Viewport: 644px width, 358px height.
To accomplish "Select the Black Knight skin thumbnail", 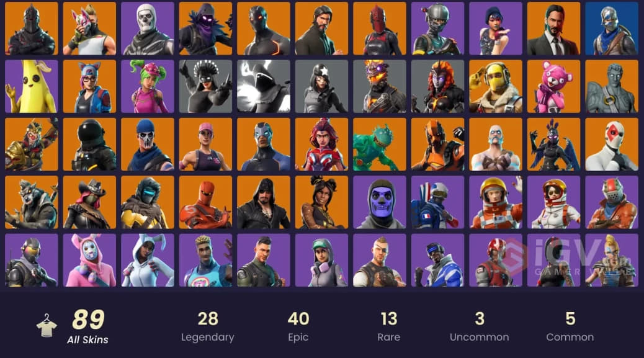I will [32, 29].
